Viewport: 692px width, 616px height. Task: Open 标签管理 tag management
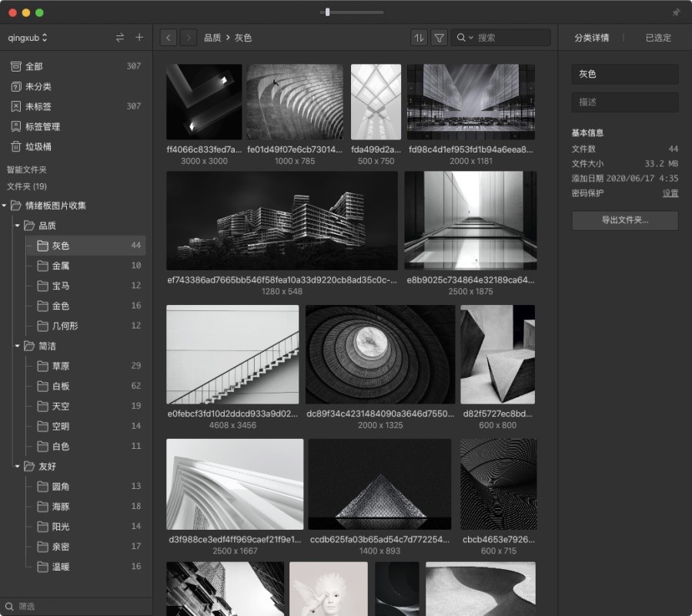click(x=42, y=126)
